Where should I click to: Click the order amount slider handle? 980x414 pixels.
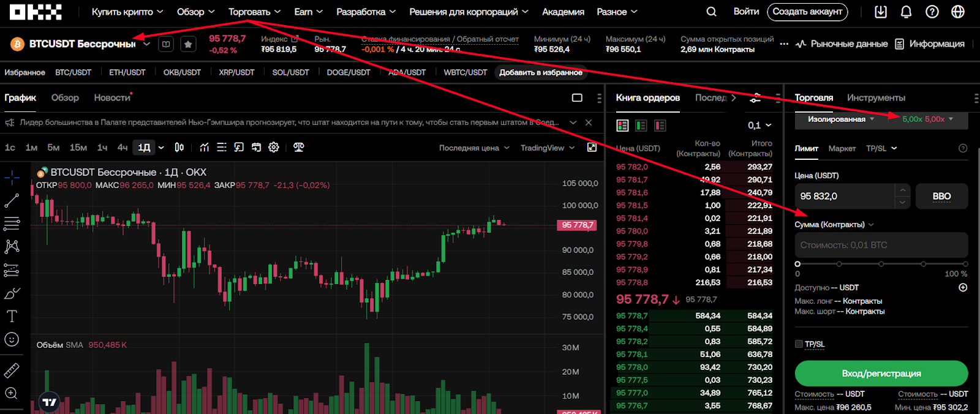[797, 264]
